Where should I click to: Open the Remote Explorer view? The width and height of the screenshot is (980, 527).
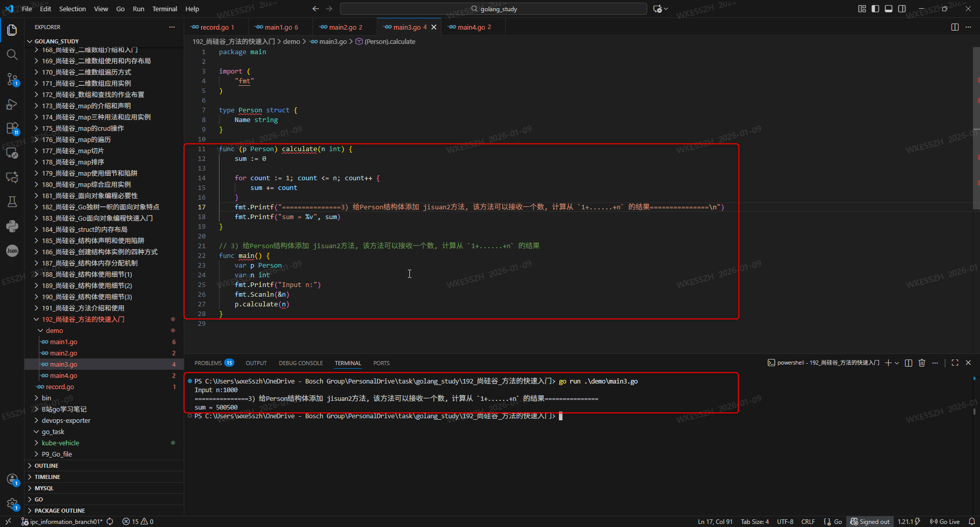(12, 153)
